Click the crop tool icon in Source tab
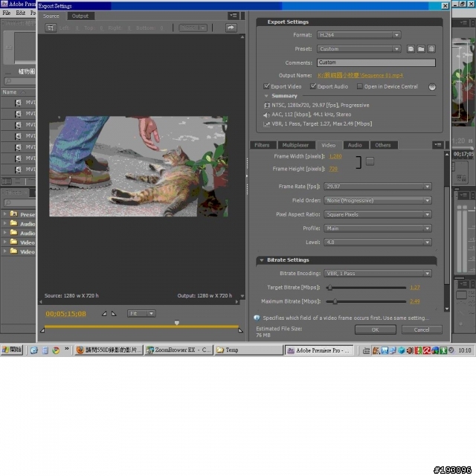The height and width of the screenshot is (476, 476). (51, 28)
